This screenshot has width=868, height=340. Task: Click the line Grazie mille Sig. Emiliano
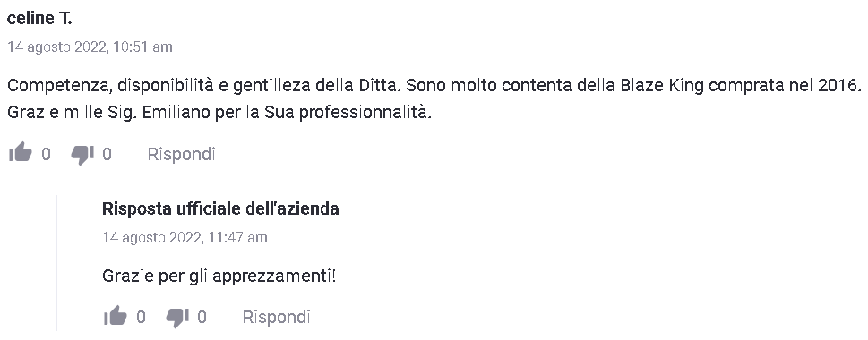[x=219, y=112]
